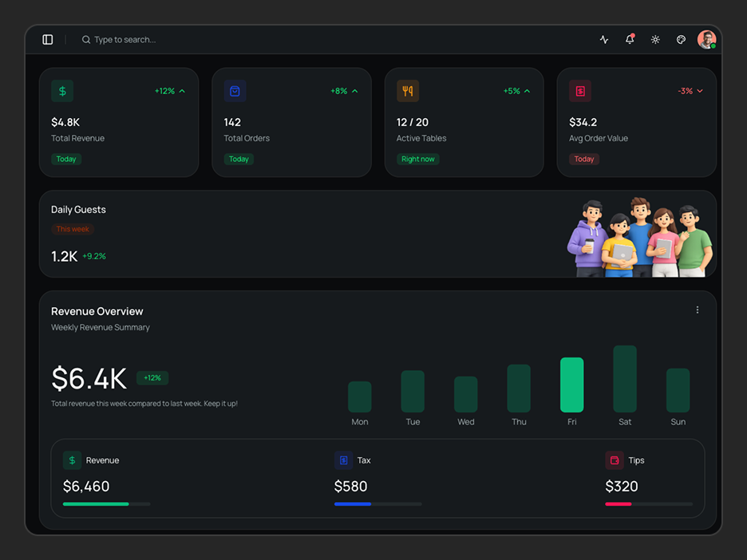Open Revenue Overview three-dot menu

698,310
